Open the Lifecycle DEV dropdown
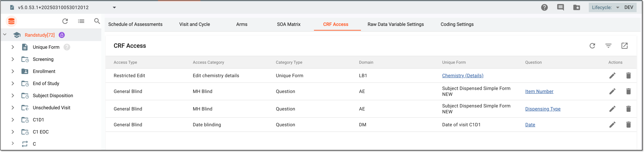Screen dimensions: 644x152 click(612, 7)
